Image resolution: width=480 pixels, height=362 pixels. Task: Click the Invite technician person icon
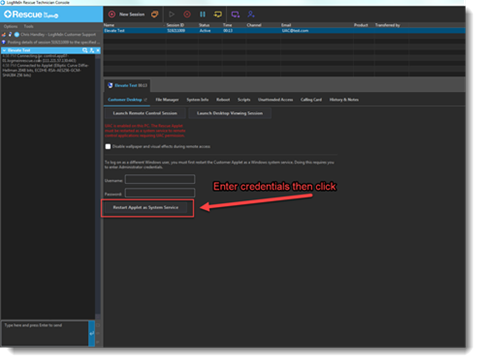pos(251,14)
